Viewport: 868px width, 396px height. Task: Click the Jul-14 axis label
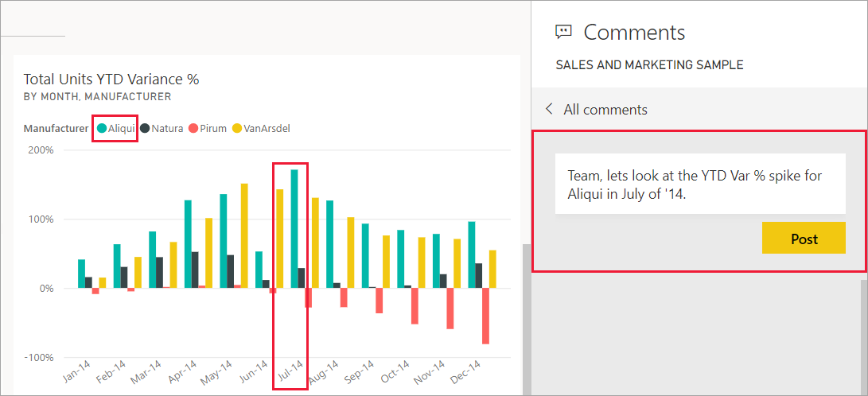click(290, 372)
